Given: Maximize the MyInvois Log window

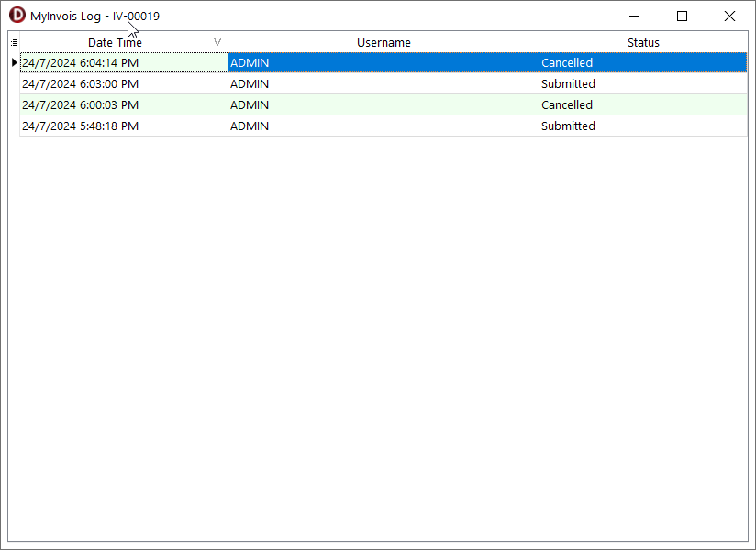Looking at the screenshot, I should 682,16.
